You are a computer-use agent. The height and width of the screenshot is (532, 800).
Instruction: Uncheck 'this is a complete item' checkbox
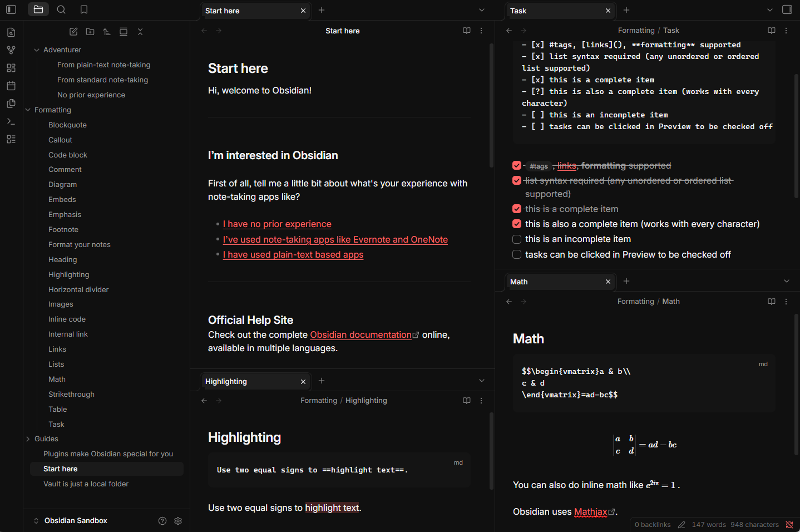[517, 209]
